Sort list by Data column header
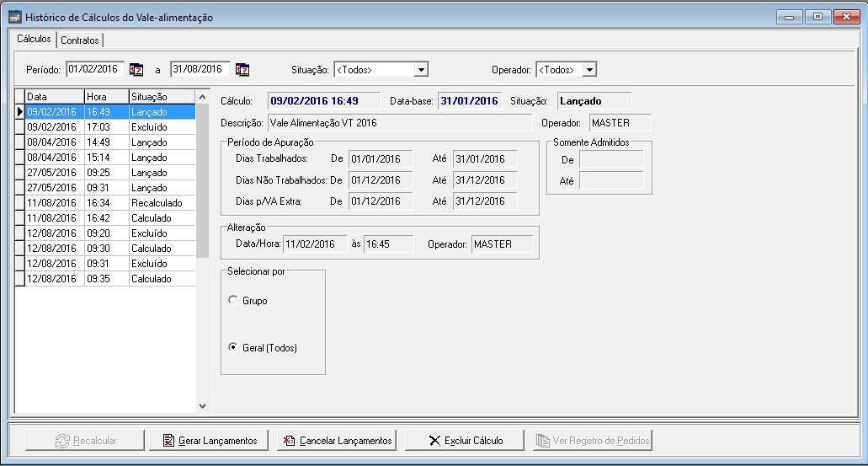 click(55, 97)
